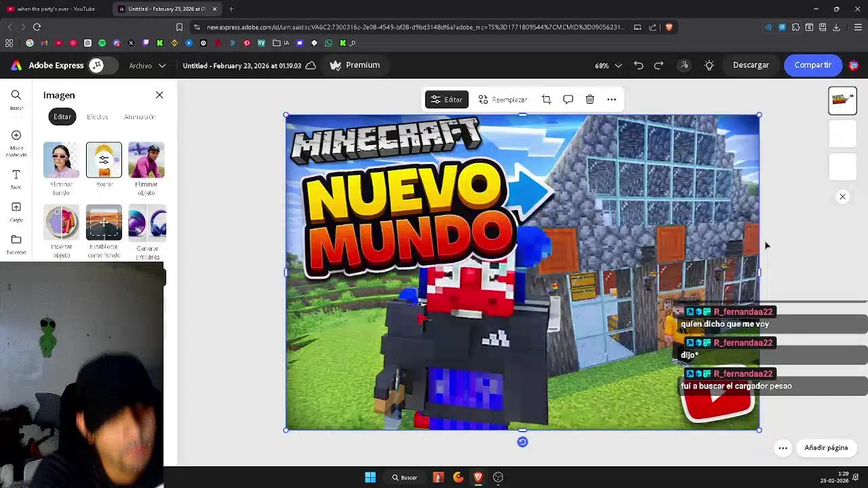This screenshot has width=868, height=488.
Task: Click the lightbulb tips icon
Action: 709,65
